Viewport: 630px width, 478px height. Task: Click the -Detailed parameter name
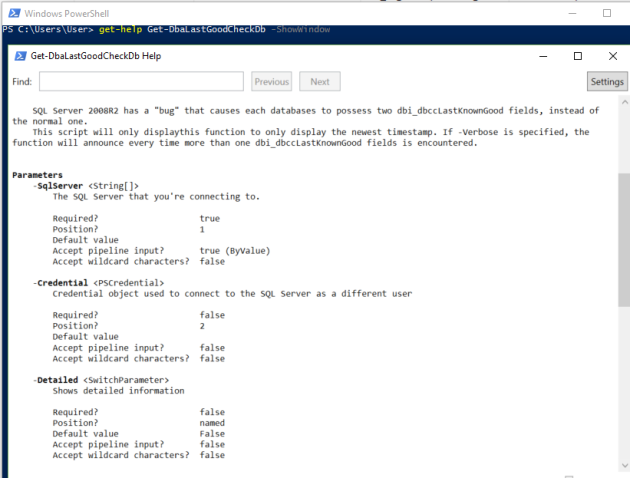tap(55, 380)
